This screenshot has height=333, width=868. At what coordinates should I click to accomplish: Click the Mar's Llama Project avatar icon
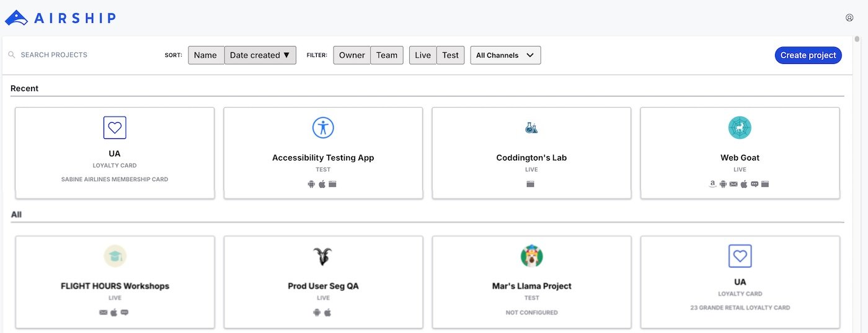pyautogui.click(x=531, y=256)
